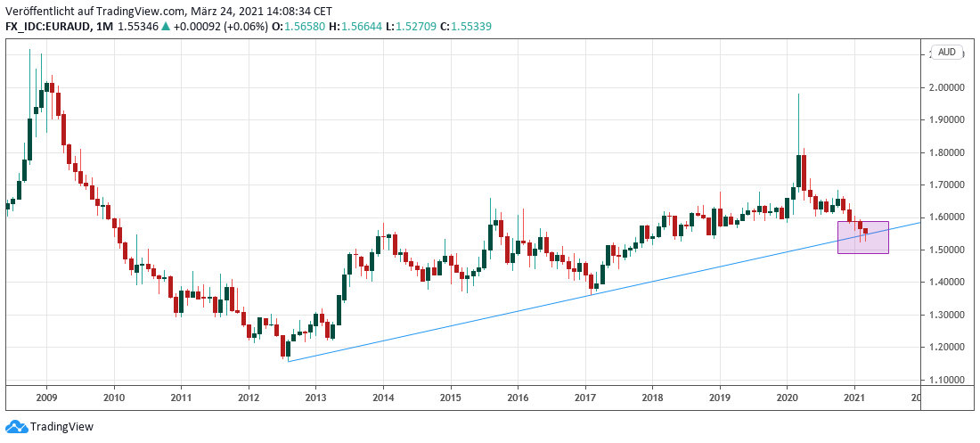This screenshot has height=443, width=980.
Task: Click the 2020 time axis label
Action: tap(787, 398)
